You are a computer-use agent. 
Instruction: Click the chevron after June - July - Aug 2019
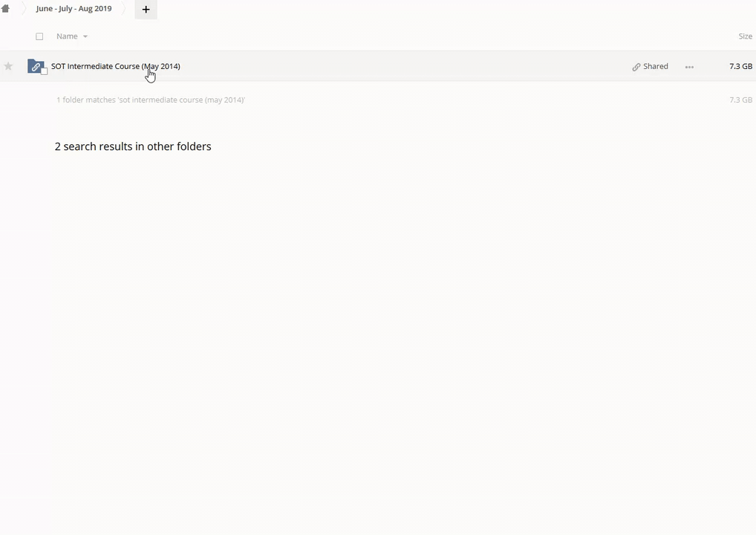[x=125, y=9]
